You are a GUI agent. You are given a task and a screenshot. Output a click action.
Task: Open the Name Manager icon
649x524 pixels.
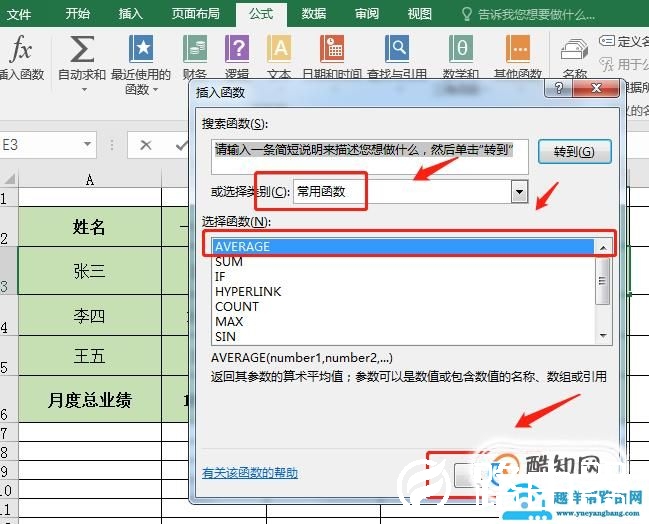[574, 50]
